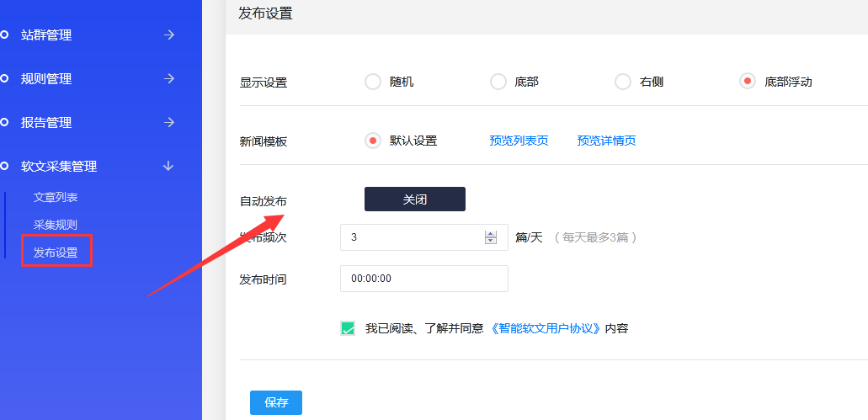Select 默认设置 news template radio
The image size is (868, 420).
pos(373,141)
